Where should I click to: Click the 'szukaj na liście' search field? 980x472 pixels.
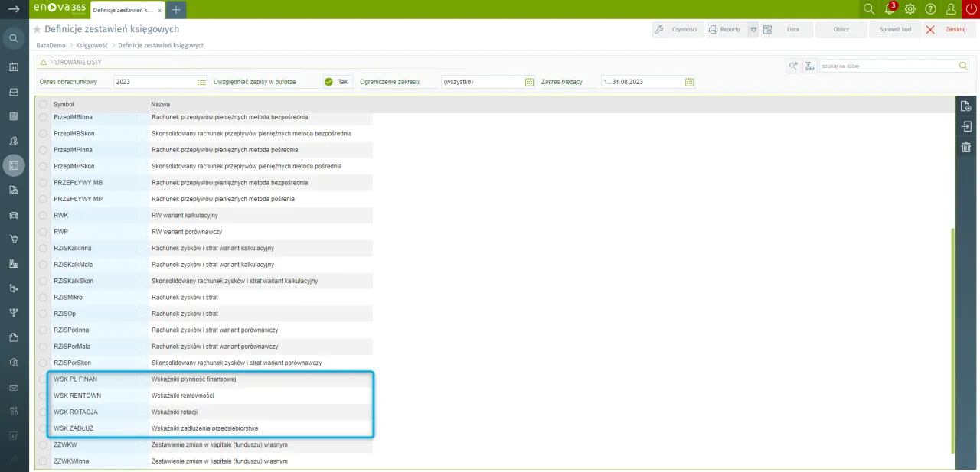pos(888,67)
